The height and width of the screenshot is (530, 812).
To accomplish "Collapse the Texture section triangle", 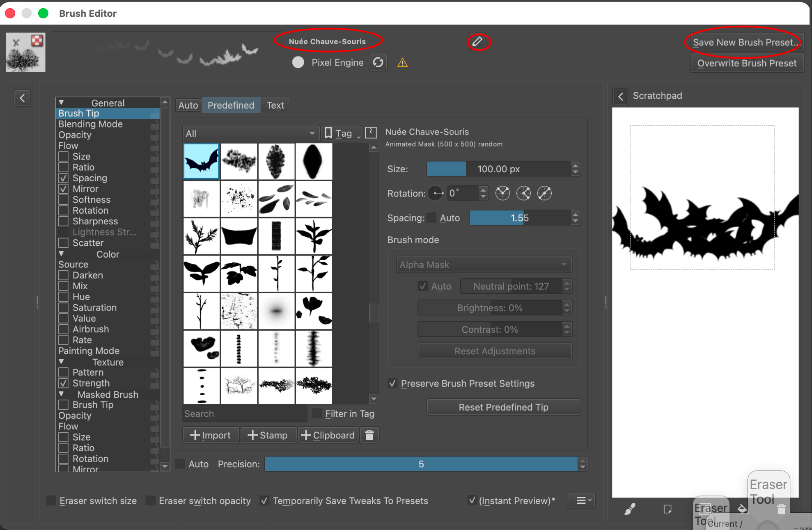I will coord(61,362).
